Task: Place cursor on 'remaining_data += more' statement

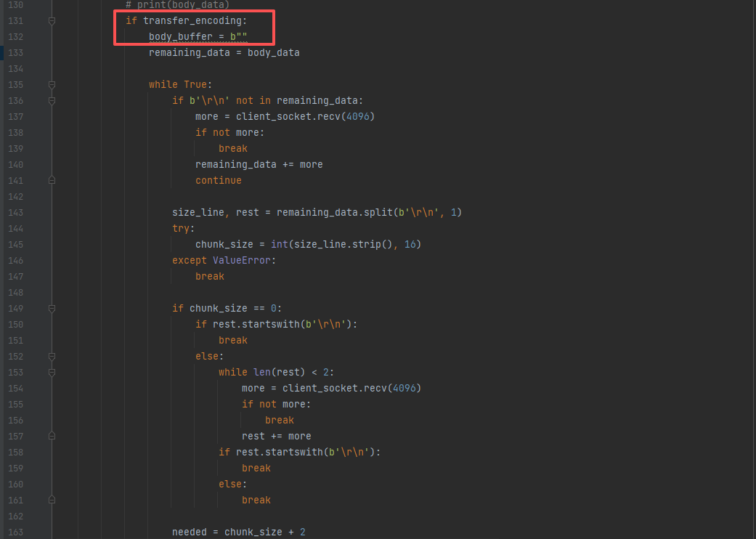Action: (x=259, y=164)
